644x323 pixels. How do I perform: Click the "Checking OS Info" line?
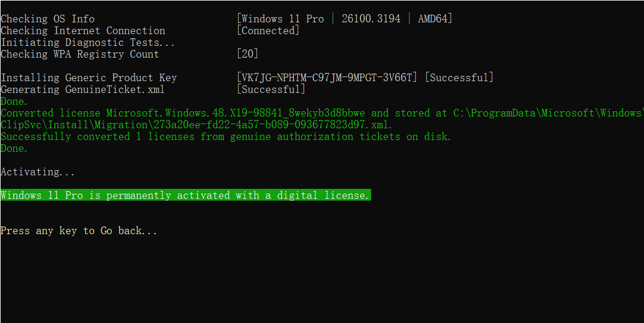(48, 19)
